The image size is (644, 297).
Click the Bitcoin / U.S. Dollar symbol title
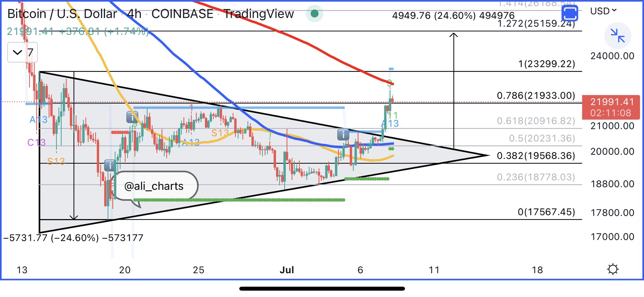coord(62,14)
